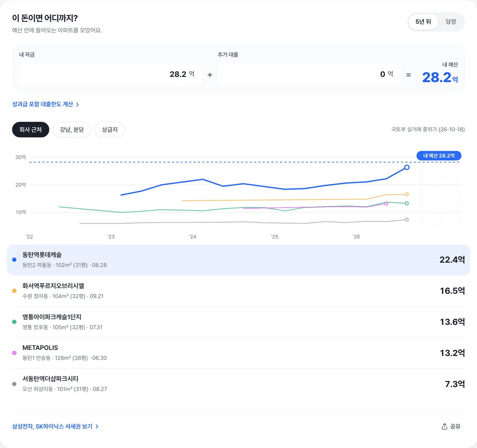
Task: Focus the 내 자금 input field
Action: pos(110,74)
